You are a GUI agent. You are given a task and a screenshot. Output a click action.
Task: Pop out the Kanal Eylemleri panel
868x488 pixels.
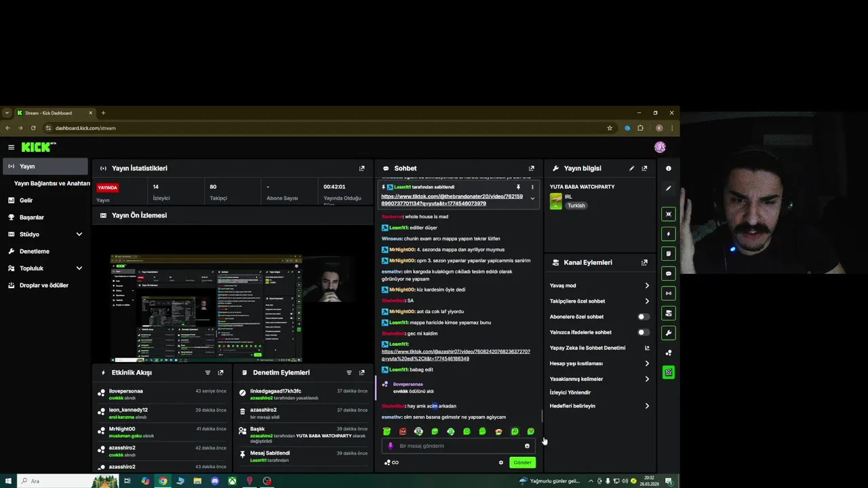click(x=644, y=262)
